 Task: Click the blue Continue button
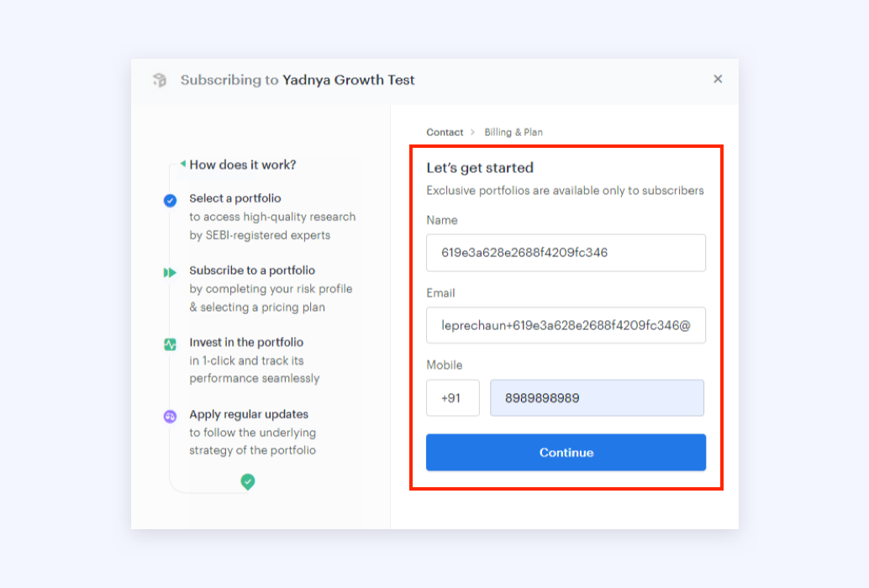(566, 453)
